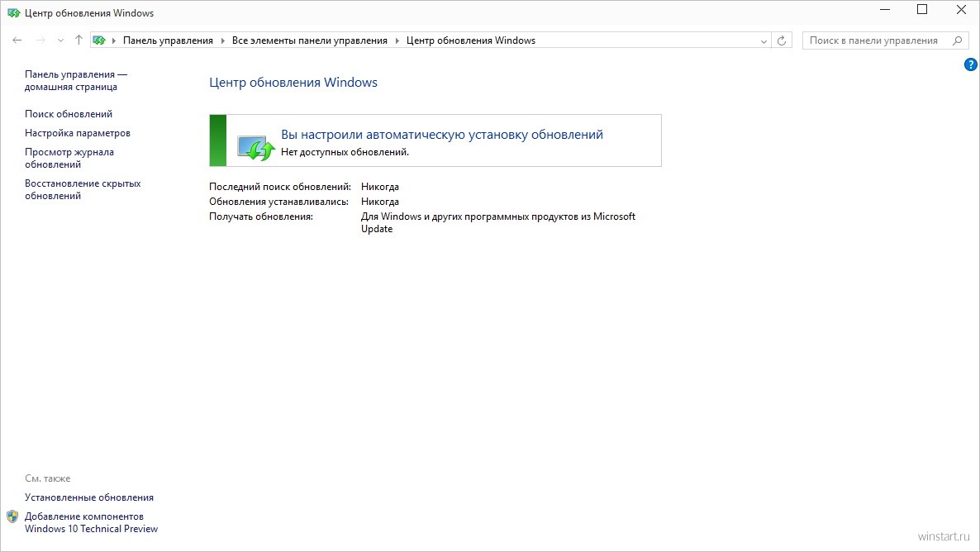The height and width of the screenshot is (552, 980).
Task: Click the Windows Update icon in address bar
Action: [x=99, y=40]
